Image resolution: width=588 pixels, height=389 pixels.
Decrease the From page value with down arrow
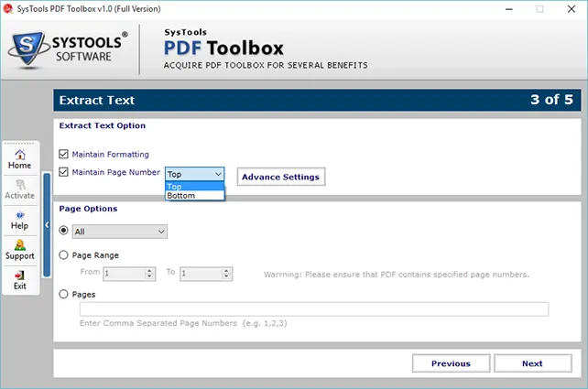[149, 277]
